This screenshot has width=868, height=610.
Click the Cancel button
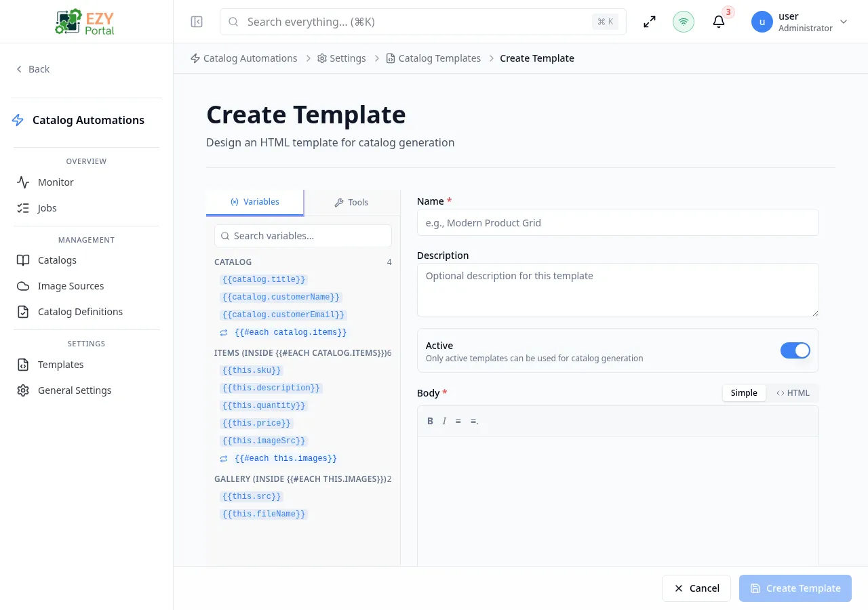coord(696,588)
